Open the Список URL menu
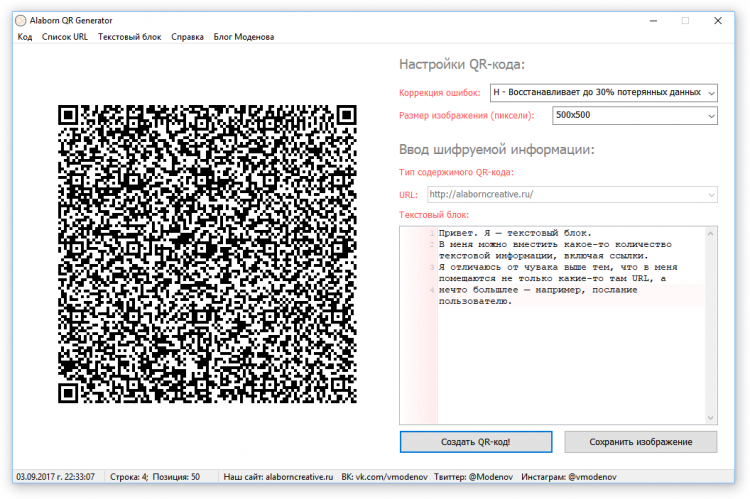This screenshot has height=499, width=750. (x=65, y=37)
